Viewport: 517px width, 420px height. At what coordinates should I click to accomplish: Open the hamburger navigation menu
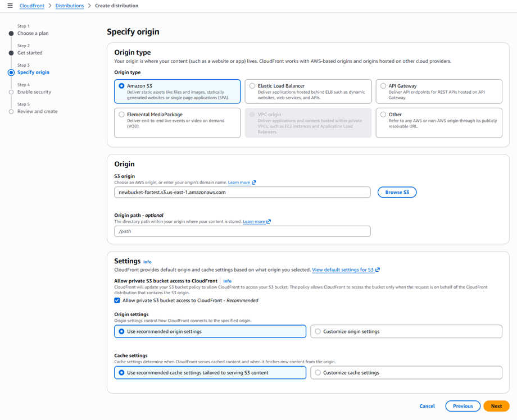[x=10, y=6]
